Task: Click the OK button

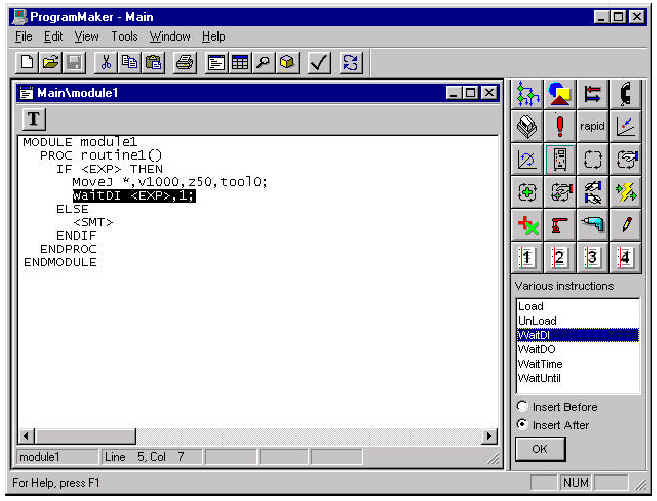Action: coord(540,449)
